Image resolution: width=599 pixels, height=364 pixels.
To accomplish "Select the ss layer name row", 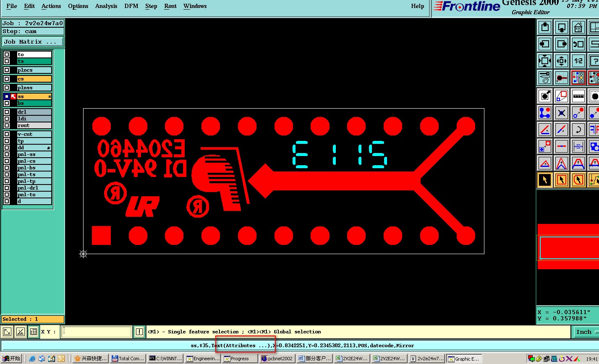I will 34,96.
